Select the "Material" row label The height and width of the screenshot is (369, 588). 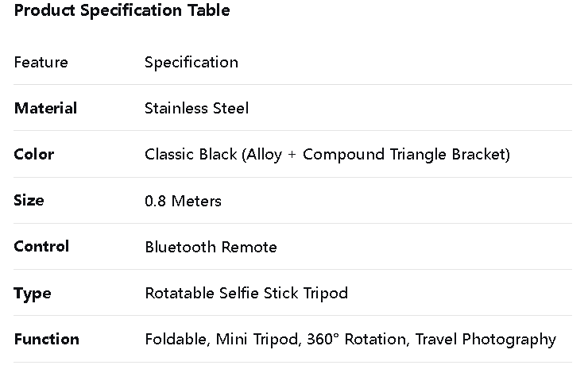45,108
